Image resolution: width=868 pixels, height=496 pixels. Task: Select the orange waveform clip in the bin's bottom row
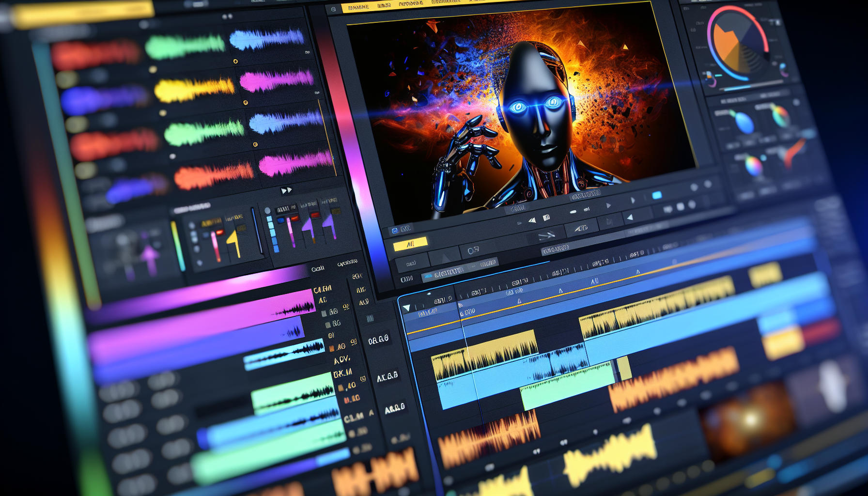click(214, 175)
